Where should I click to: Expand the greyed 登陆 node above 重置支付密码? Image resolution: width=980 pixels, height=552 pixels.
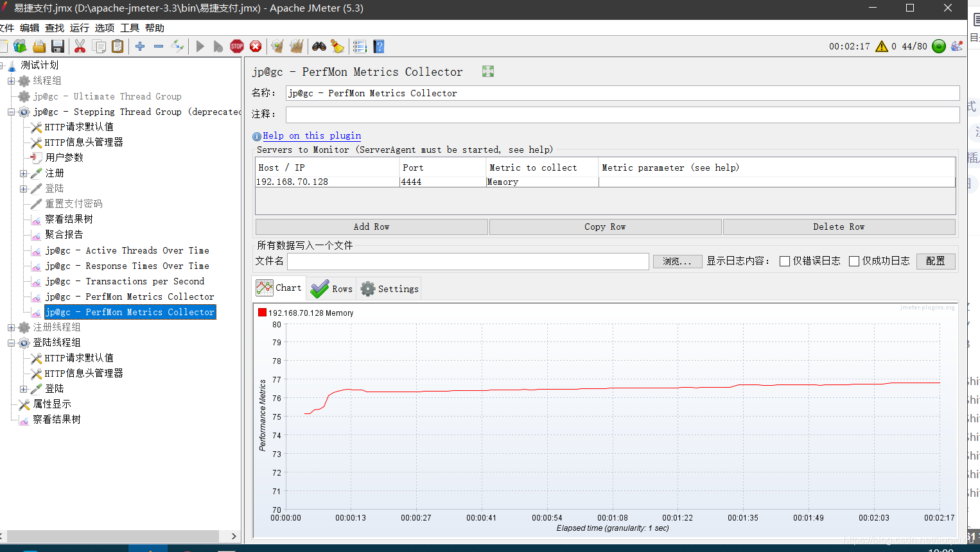coord(23,189)
